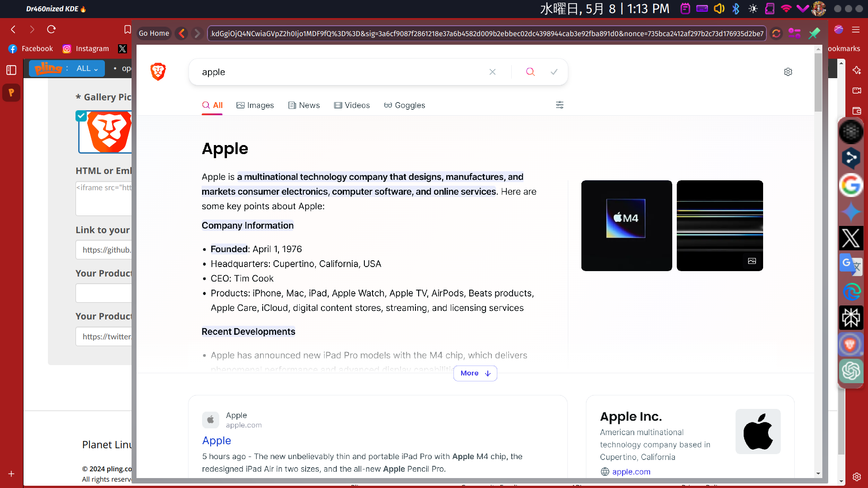Open the browser hamburger menu
Image resolution: width=868 pixels, height=488 pixels.
pyautogui.click(x=856, y=29)
